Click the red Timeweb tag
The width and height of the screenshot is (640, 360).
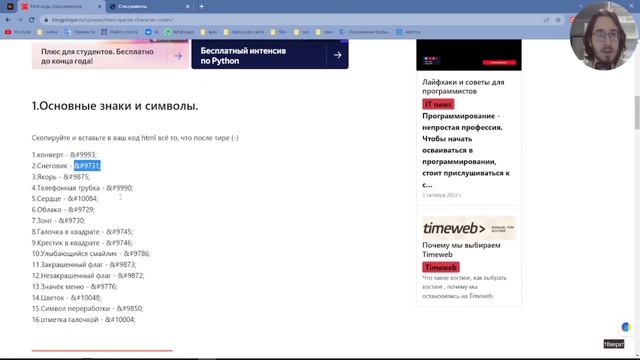441,267
